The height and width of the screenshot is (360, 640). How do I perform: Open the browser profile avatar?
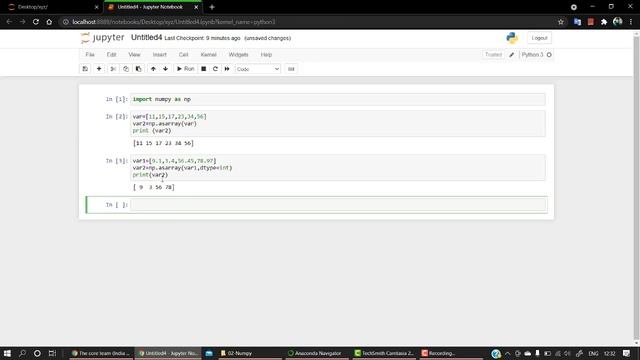[x=618, y=22]
